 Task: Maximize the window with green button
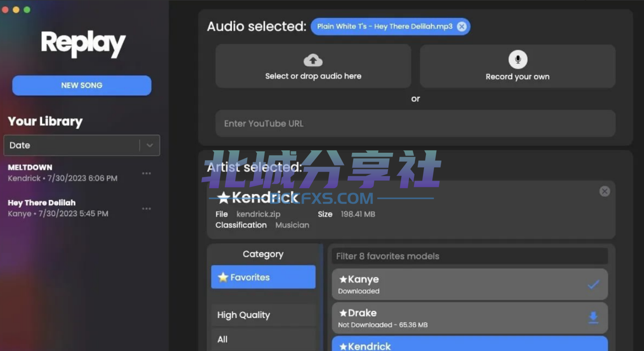pos(27,9)
